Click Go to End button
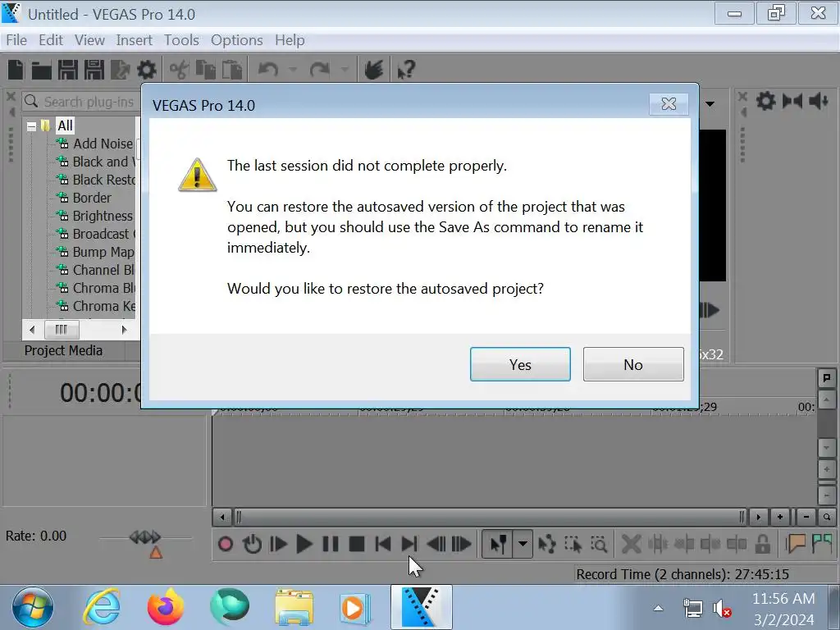840x630 pixels. tap(409, 545)
